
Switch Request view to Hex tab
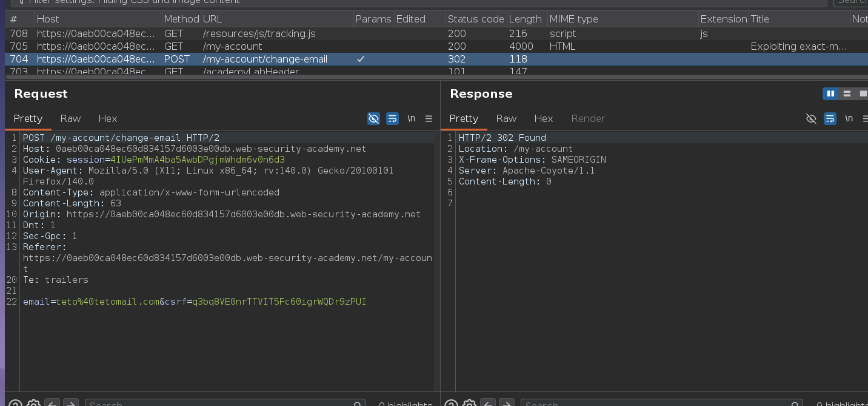107,118
